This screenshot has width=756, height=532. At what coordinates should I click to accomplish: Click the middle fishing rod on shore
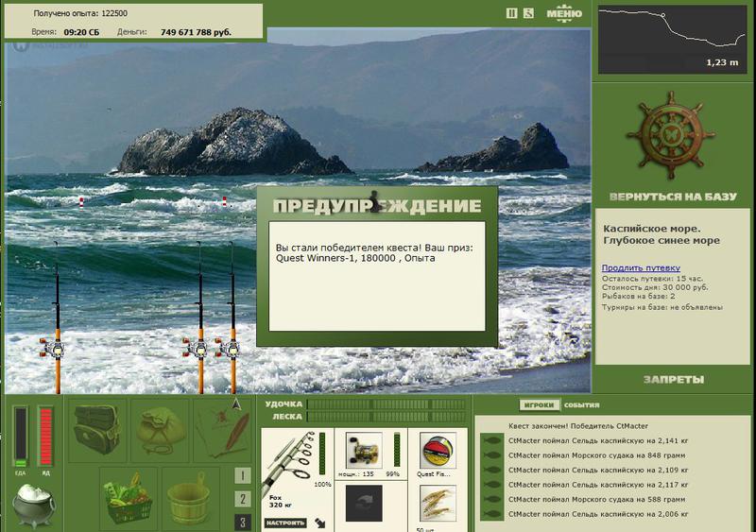(x=199, y=318)
